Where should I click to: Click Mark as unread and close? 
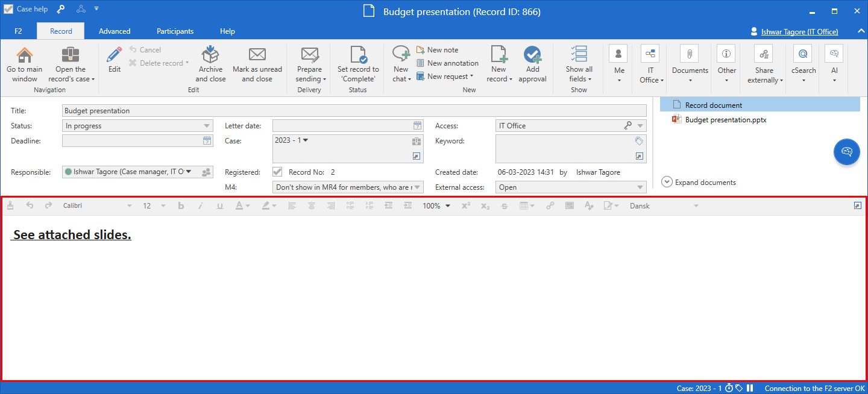click(257, 55)
